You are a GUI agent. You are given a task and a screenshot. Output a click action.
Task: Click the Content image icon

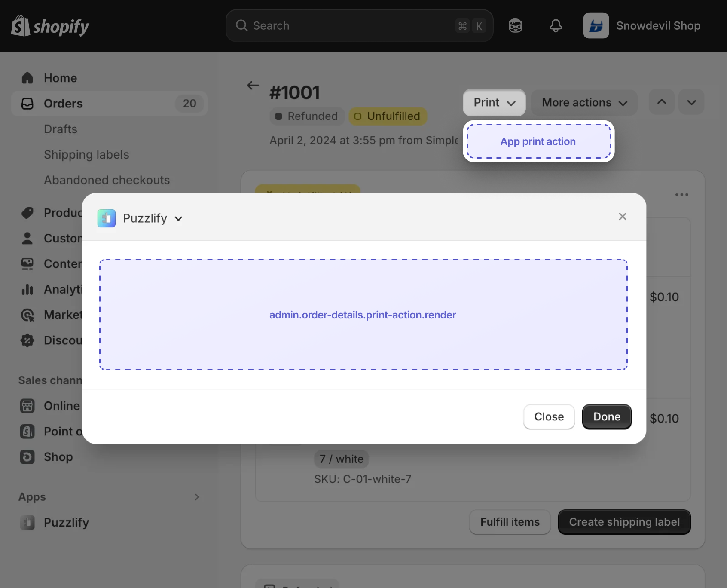27,264
